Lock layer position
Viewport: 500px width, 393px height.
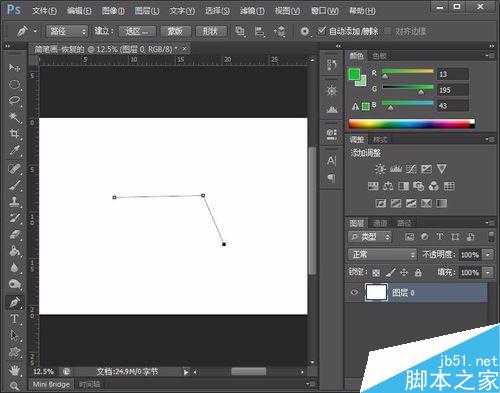pyautogui.click(x=404, y=273)
